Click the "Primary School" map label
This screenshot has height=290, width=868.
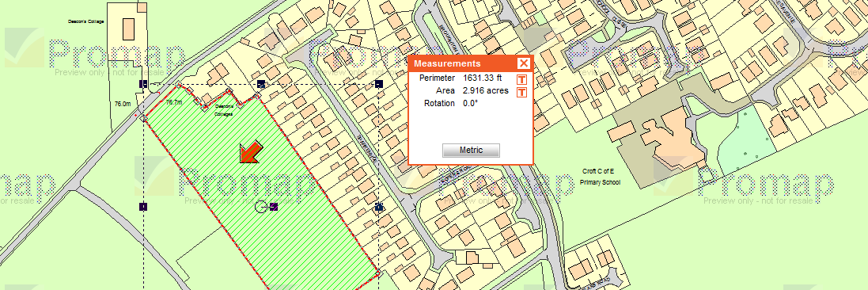pyautogui.click(x=600, y=182)
